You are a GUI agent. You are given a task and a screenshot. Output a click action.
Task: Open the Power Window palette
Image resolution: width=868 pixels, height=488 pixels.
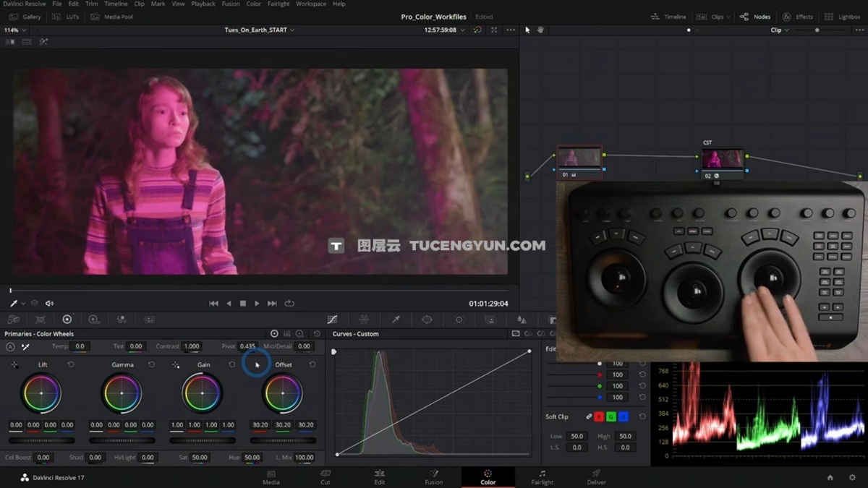click(x=427, y=320)
